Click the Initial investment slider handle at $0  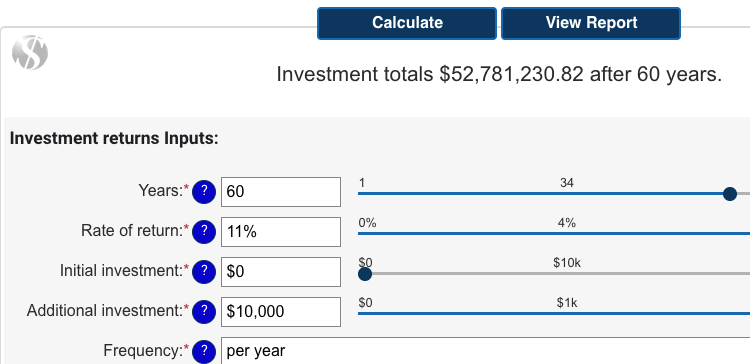(x=365, y=274)
